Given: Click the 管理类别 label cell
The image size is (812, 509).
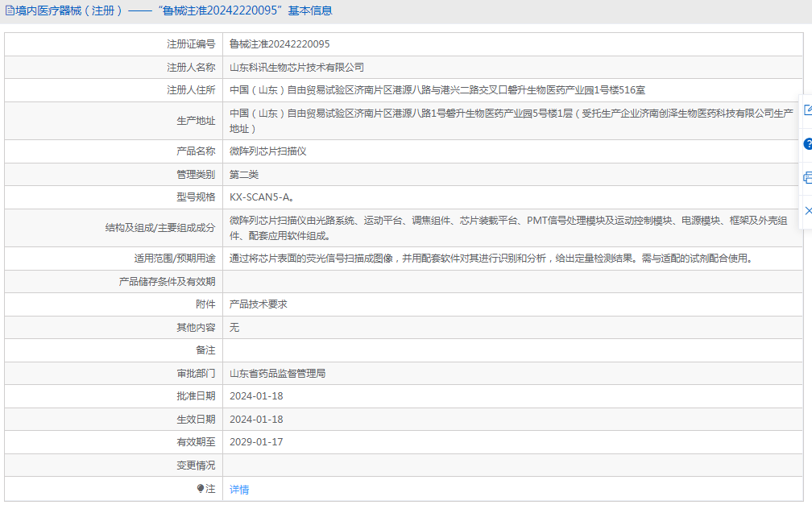Looking at the screenshot, I should point(114,175).
